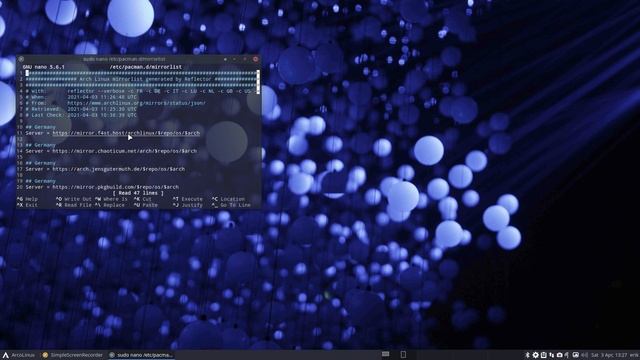
Task: Open the Bluetooth tray icon
Action: click(527, 355)
